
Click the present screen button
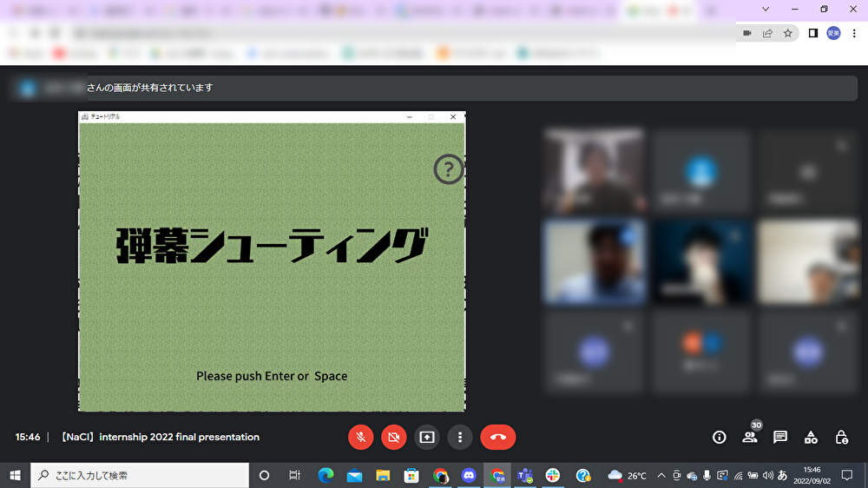coord(426,438)
